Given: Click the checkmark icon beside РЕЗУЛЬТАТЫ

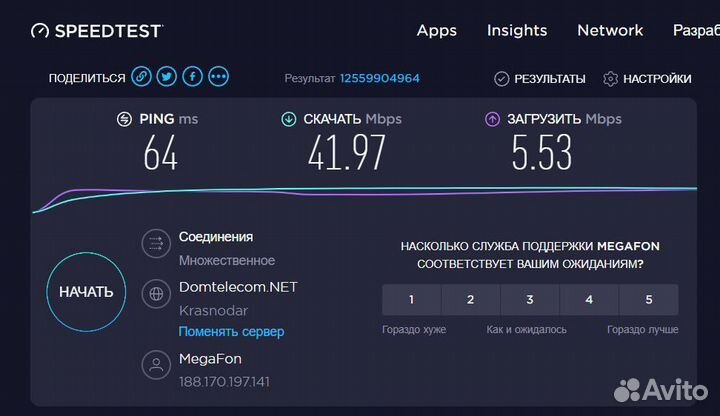Looking at the screenshot, I should 501,79.
